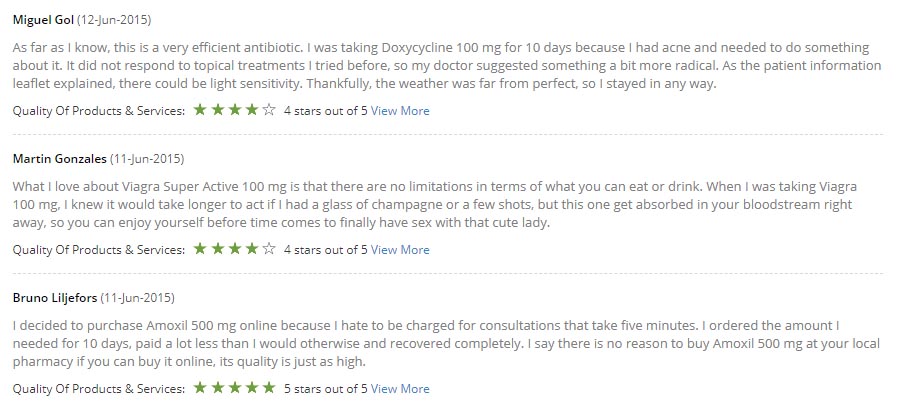Click the date 12-Jun-2015 beside Miguel Gol
Image resolution: width=899 pixels, height=406 pixels.
tap(114, 20)
